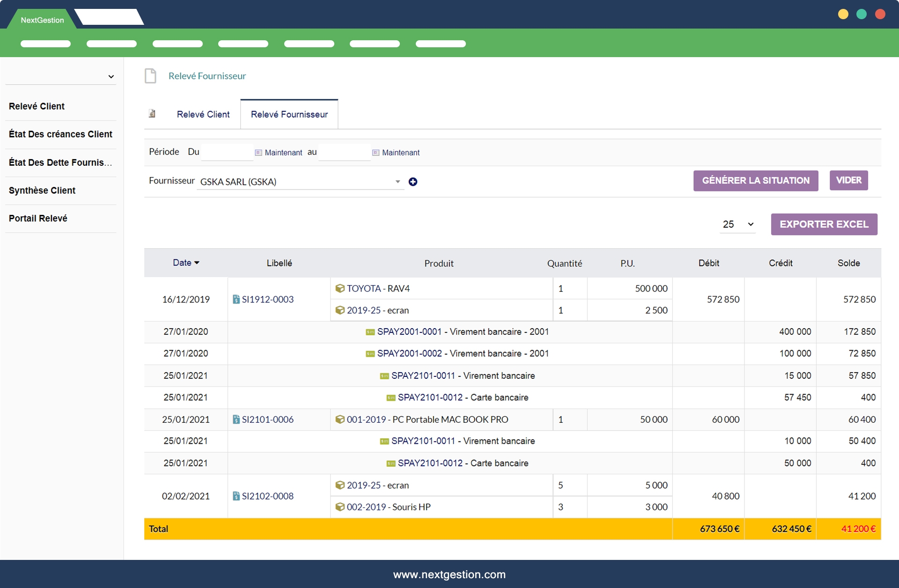899x588 pixels.
Task: Click the small icon left of Relevé Client tab
Action: click(x=152, y=114)
